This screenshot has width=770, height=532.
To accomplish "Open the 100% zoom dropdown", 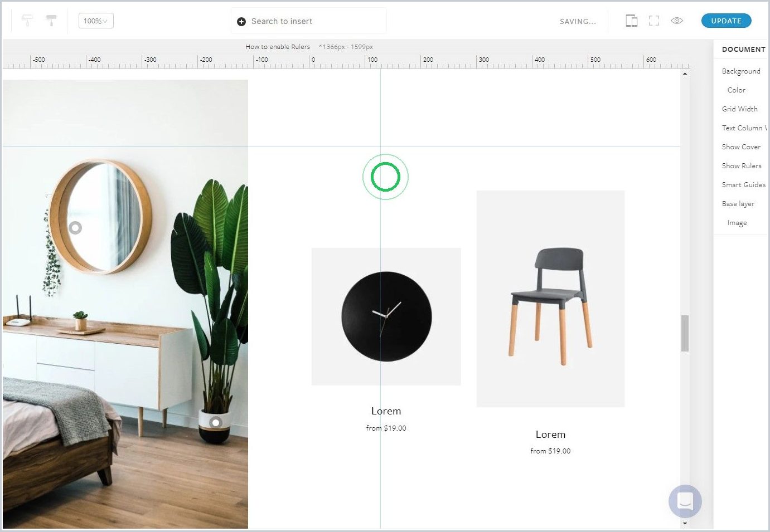I will click(x=96, y=21).
